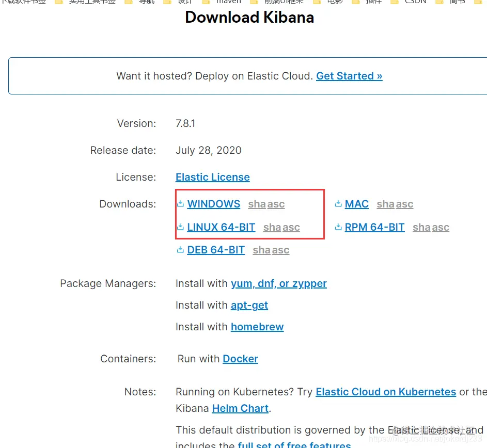
Task: Click the Release date: label
Action: (123, 150)
